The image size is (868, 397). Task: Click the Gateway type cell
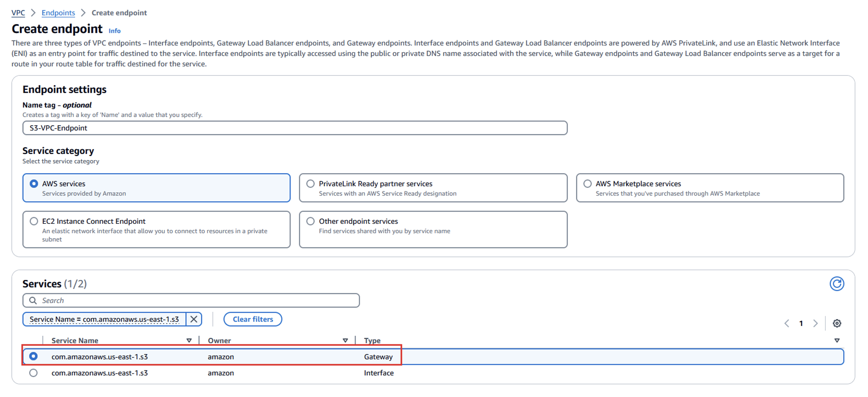[378, 357]
